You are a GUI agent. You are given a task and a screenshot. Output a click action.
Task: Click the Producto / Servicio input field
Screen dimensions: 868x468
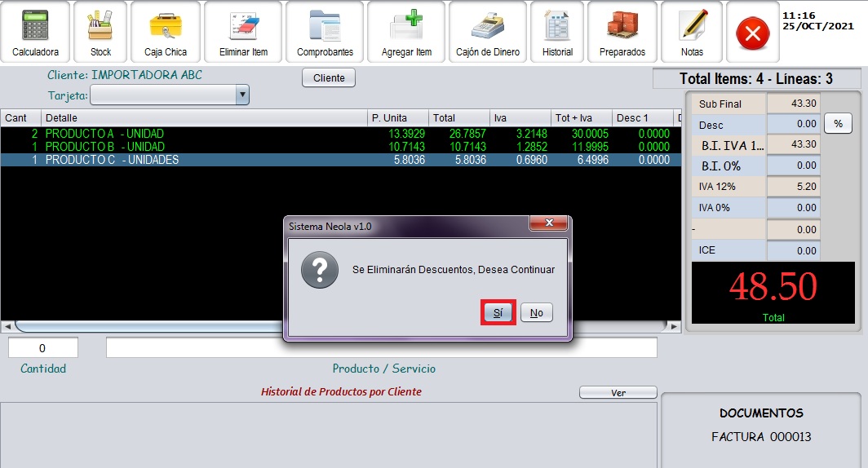point(381,348)
